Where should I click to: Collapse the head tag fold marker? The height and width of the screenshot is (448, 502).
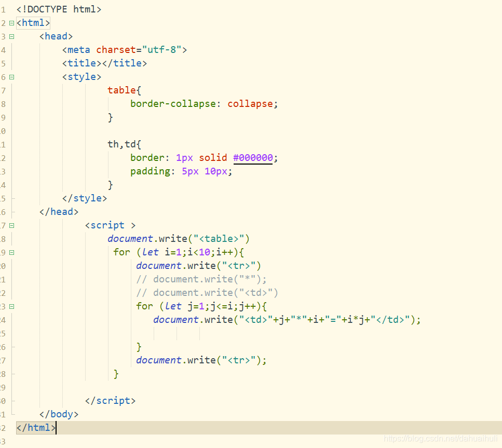tap(11, 36)
